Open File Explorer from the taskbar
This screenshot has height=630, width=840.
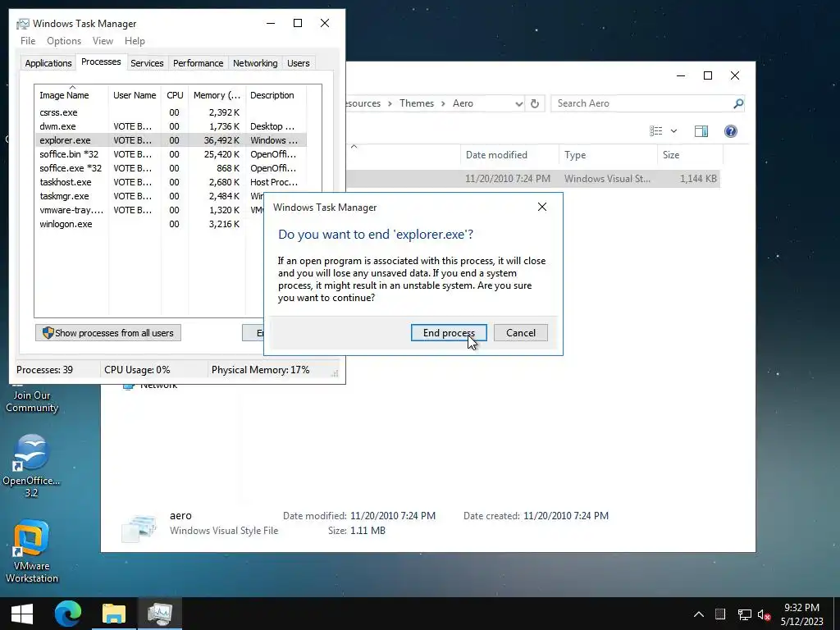113,614
